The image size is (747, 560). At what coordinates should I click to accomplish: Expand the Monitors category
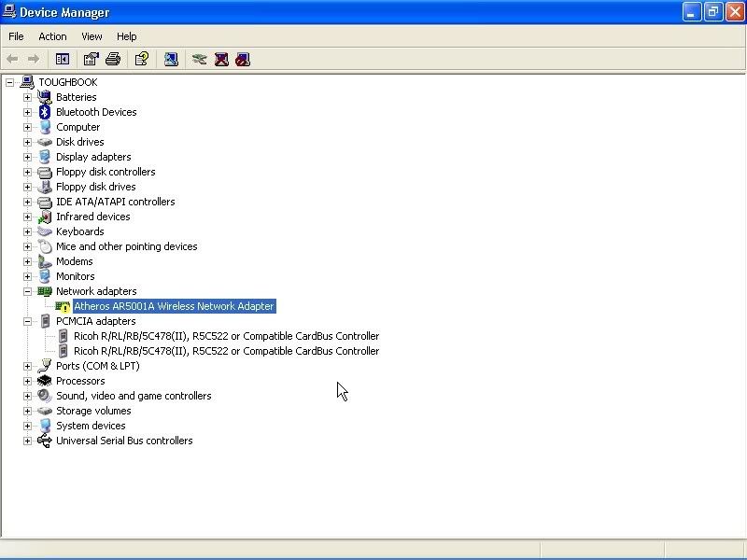(x=27, y=276)
